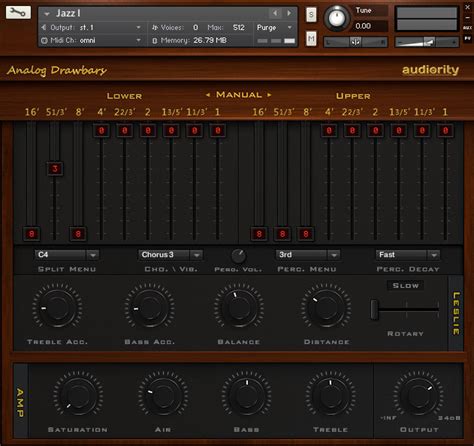Click the Balance knob
Screen dimensions: 474x446
click(x=239, y=308)
